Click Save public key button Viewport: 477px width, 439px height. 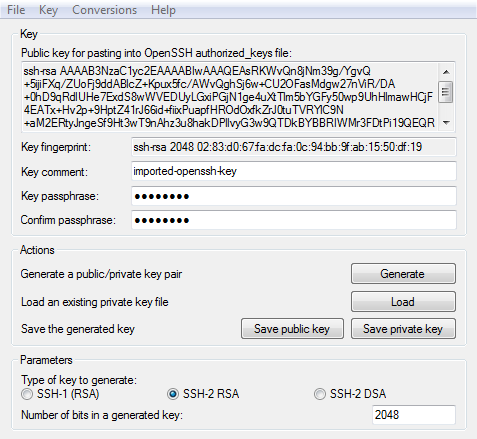pos(292,329)
